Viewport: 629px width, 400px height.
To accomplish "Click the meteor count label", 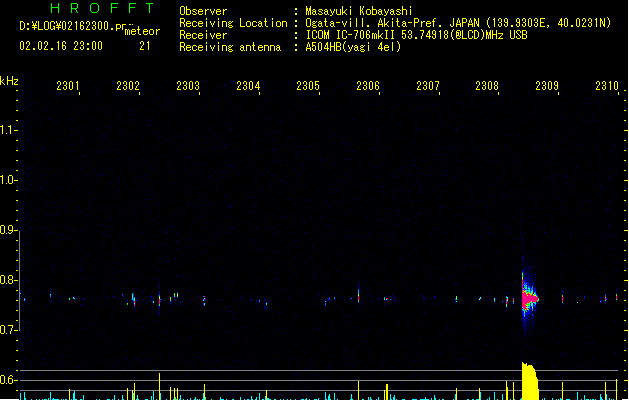I will click(x=142, y=31).
